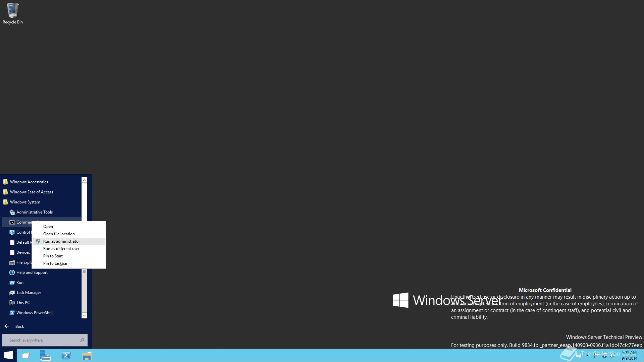Open Help and Support

42,273
